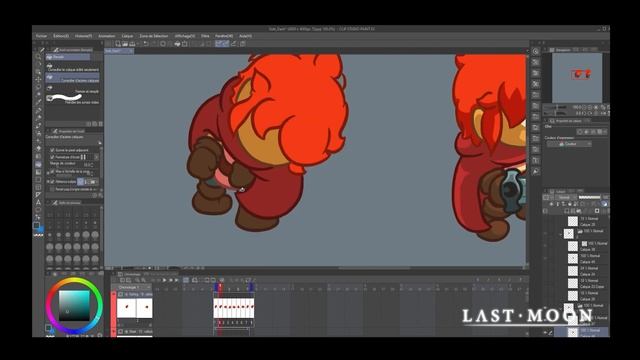Select 'Consulter le calque édité seulement' sub tool
Screen dimensions: 640x360
(73, 67)
